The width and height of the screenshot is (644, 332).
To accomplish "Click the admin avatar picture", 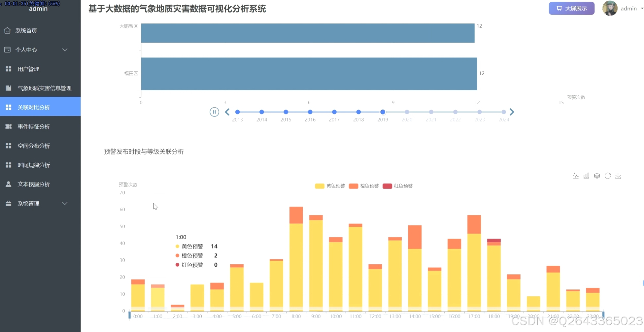I will coord(610,8).
